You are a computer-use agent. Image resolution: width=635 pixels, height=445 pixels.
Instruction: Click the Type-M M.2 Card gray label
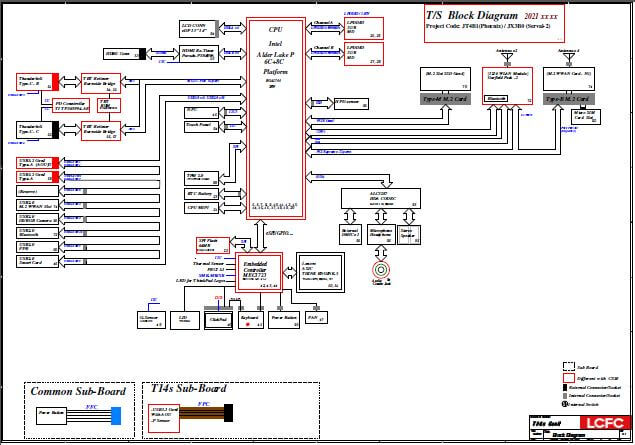click(x=441, y=100)
